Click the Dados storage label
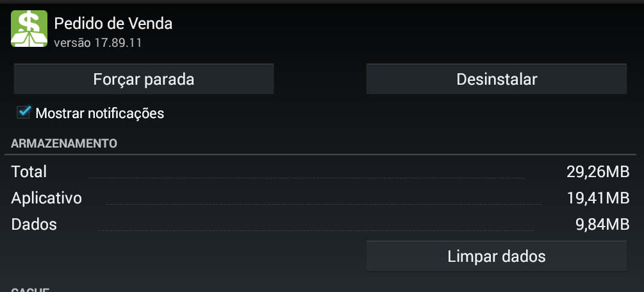This screenshot has width=644, height=292. (34, 225)
